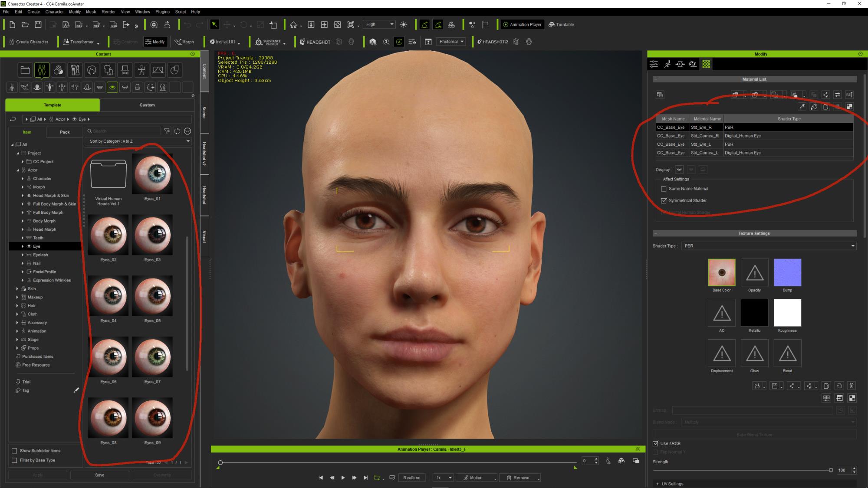Expand the Hair tree node
The image size is (868, 488).
click(17, 306)
